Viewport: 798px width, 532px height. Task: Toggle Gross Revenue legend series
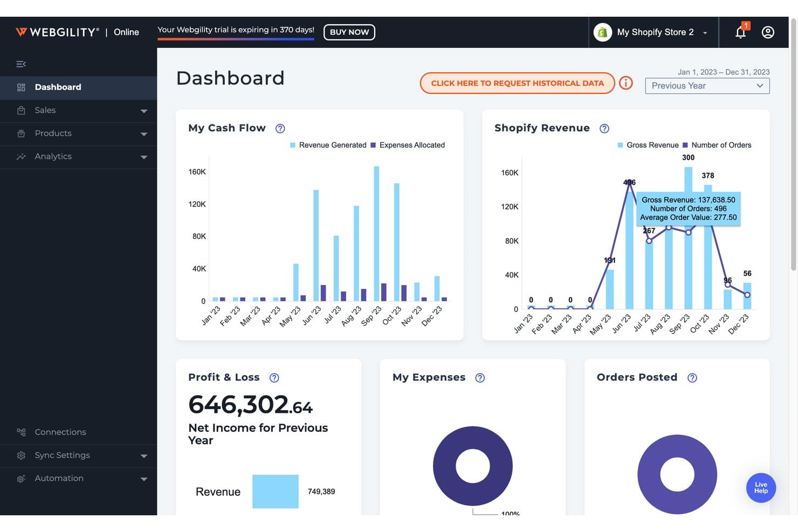(x=648, y=145)
